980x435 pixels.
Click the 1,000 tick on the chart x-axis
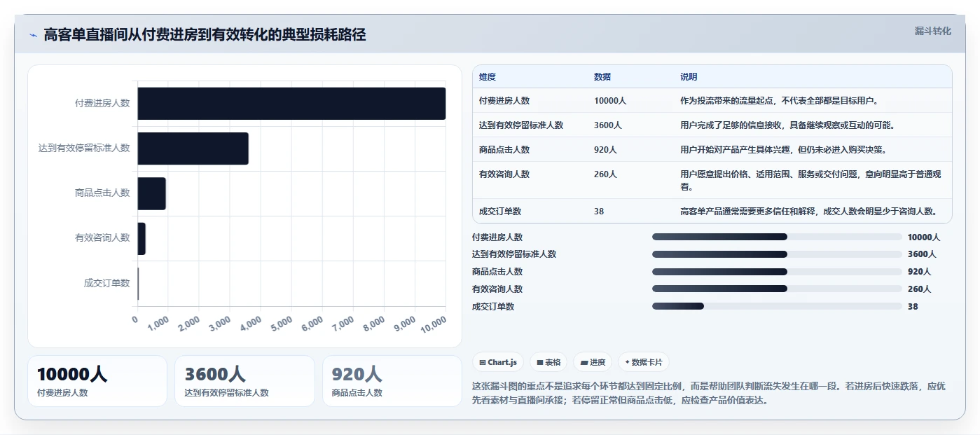[x=158, y=323]
